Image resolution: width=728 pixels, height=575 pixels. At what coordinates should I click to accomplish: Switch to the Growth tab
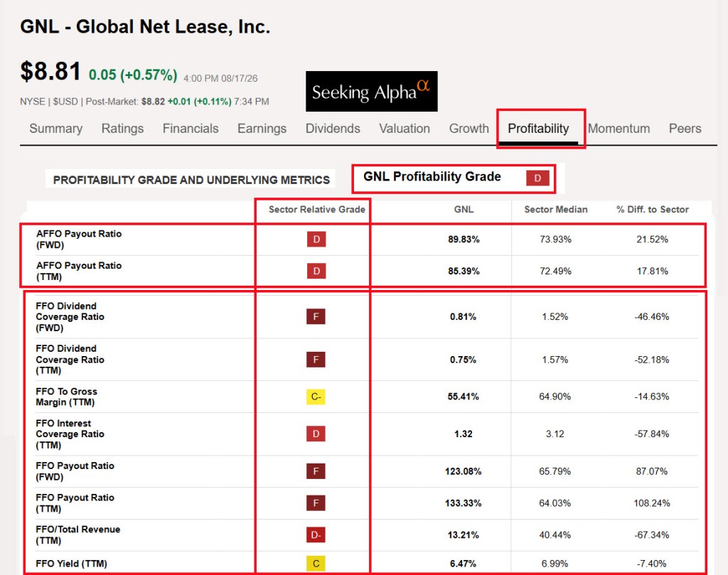click(x=469, y=129)
